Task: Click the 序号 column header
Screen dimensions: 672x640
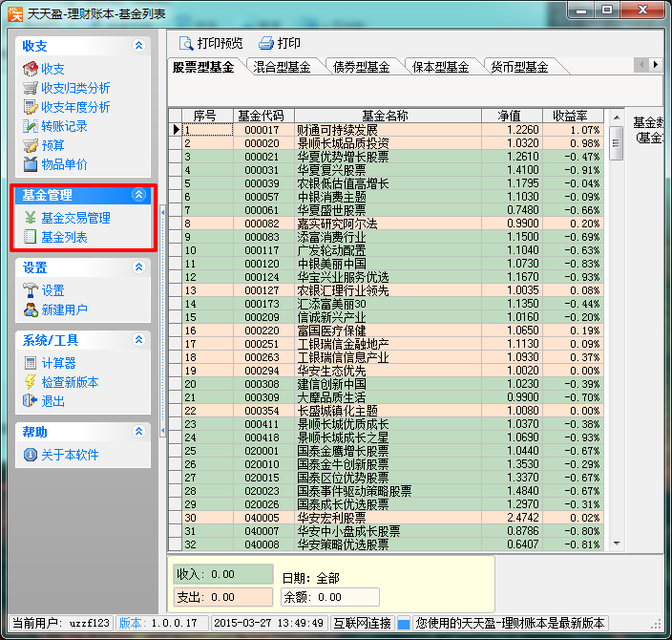Action: 207,116
